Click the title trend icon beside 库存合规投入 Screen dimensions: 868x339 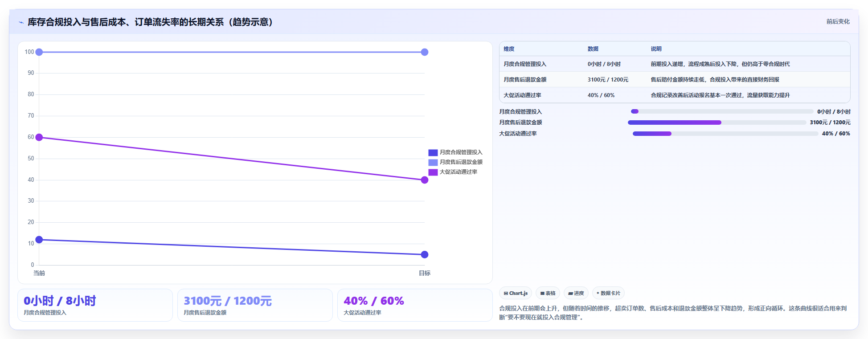point(21,22)
